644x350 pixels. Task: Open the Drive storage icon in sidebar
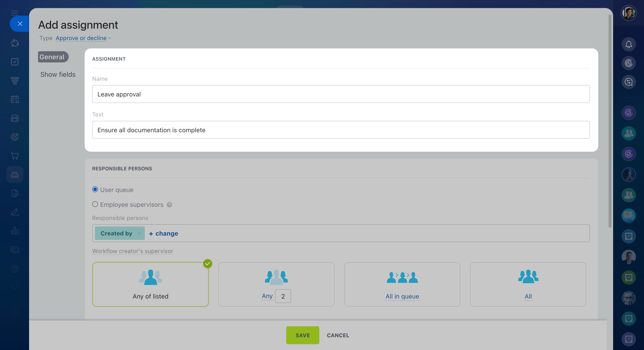point(15,118)
